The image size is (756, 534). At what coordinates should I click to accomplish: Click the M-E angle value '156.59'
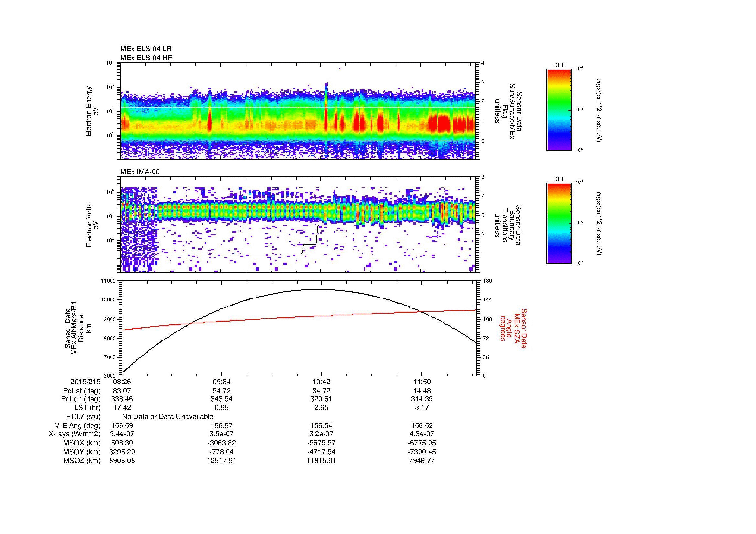122,425
